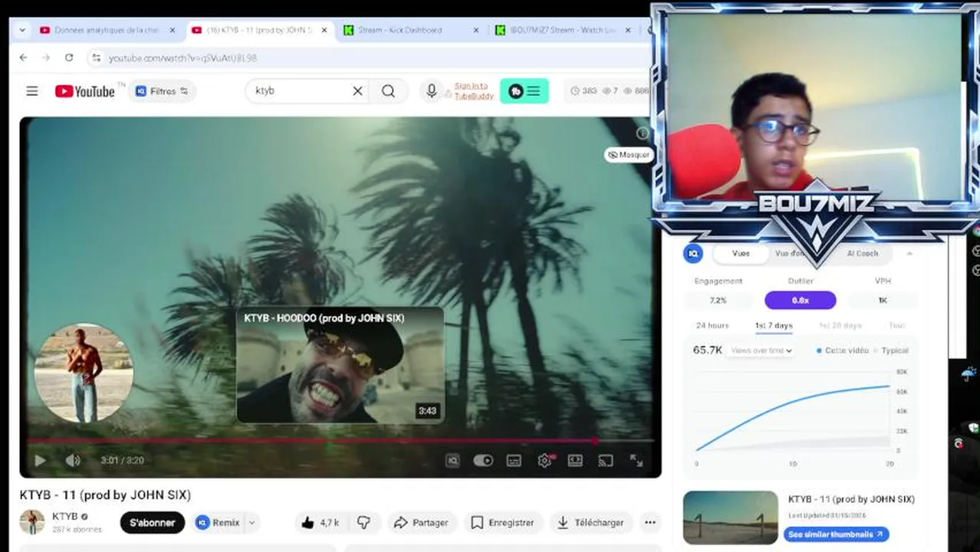This screenshot has width=980, height=552.
Task: Select the '24 hours' range tab
Action: point(712,326)
